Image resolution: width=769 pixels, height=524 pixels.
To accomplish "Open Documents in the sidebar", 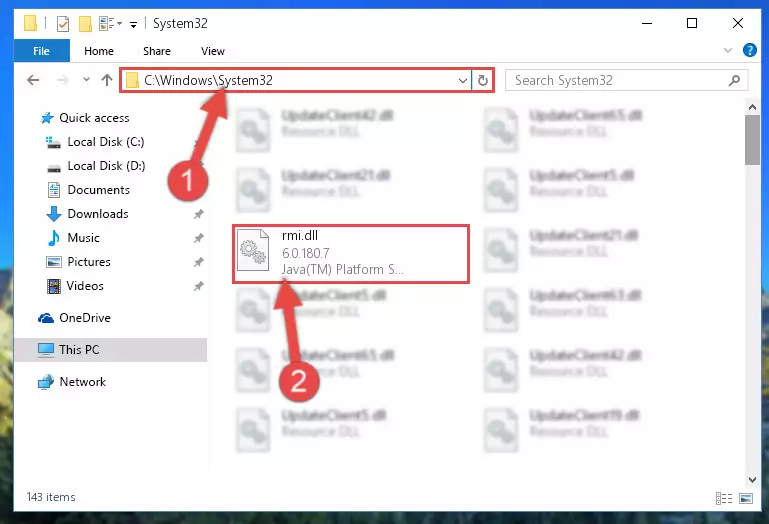I will (99, 190).
